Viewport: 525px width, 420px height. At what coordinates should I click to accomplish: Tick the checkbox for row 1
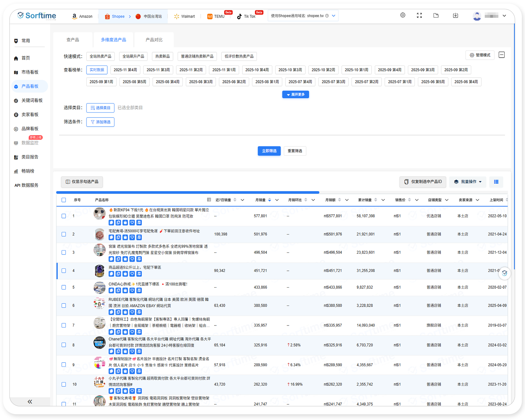64,216
